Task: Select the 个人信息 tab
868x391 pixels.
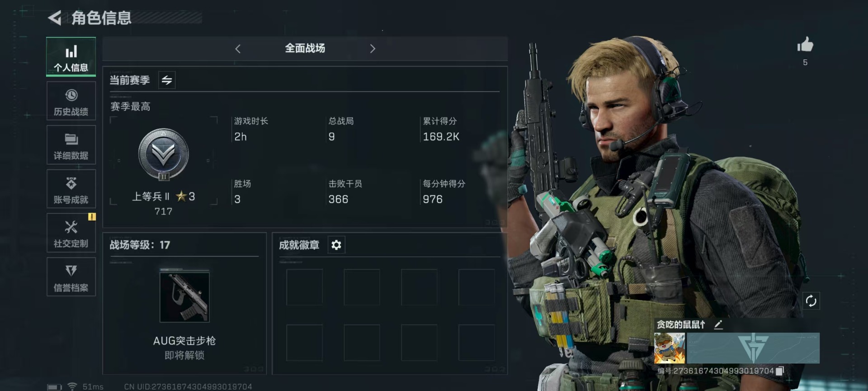Action: point(71,57)
